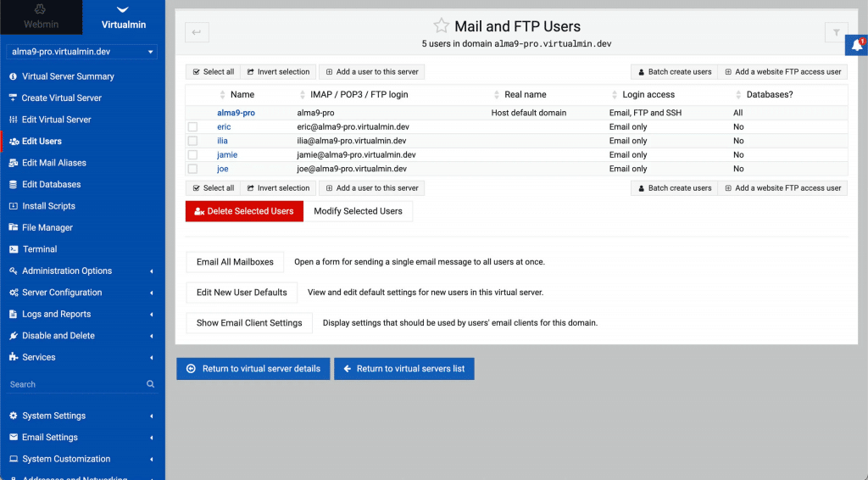Sort the table by Name column header
Viewport: 868px width, 480px height.
point(242,94)
